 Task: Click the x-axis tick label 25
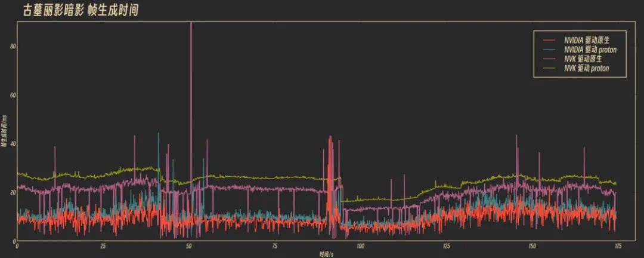103,246
